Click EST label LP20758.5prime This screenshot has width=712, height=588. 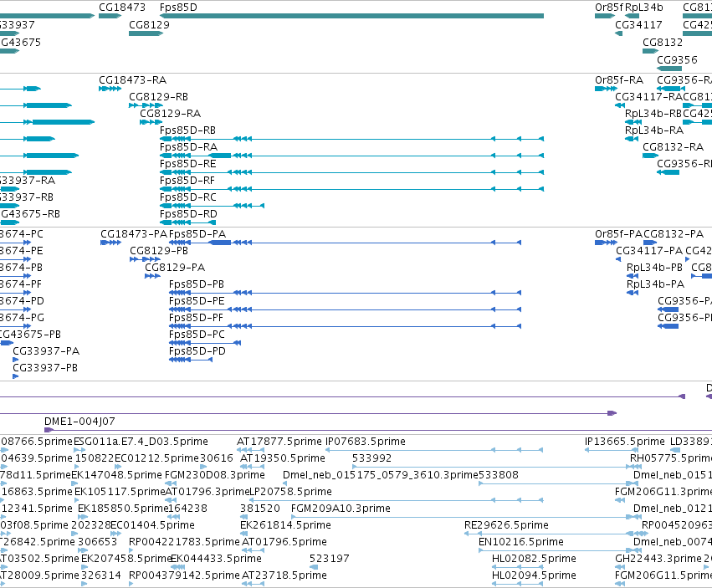(x=290, y=492)
